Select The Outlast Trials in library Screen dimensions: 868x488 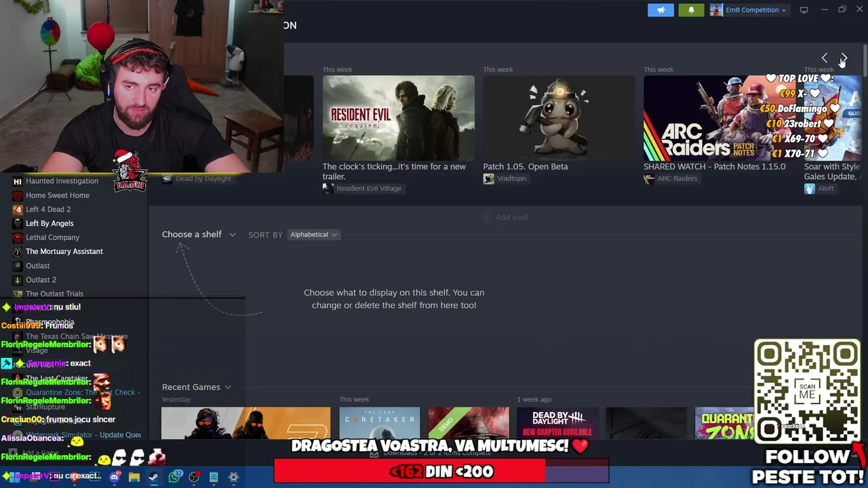point(54,294)
